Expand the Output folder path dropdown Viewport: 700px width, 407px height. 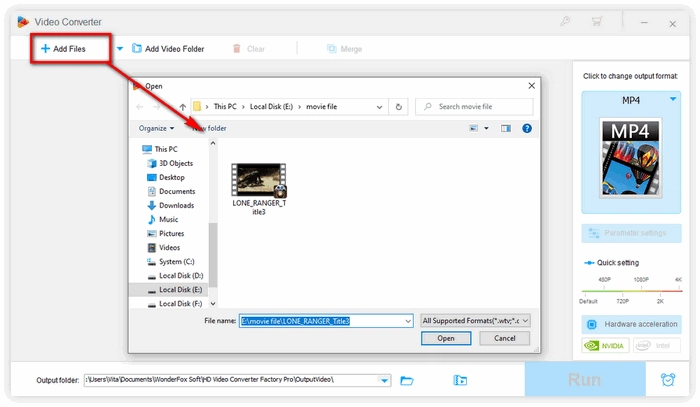click(x=384, y=380)
